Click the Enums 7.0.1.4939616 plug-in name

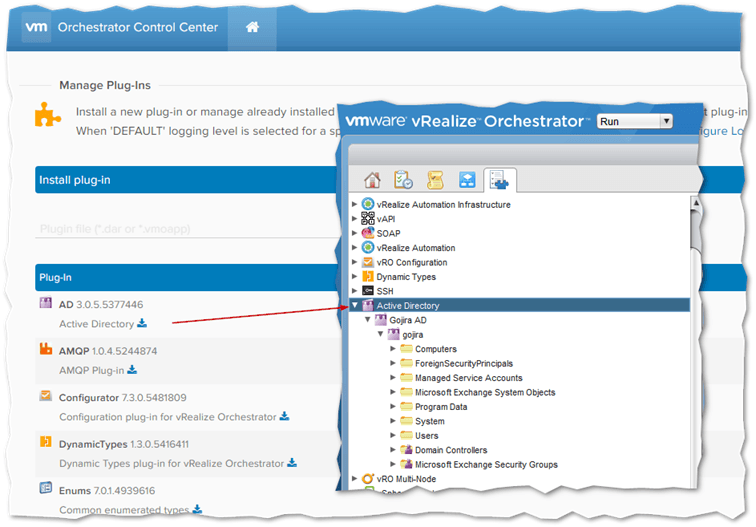point(107,490)
